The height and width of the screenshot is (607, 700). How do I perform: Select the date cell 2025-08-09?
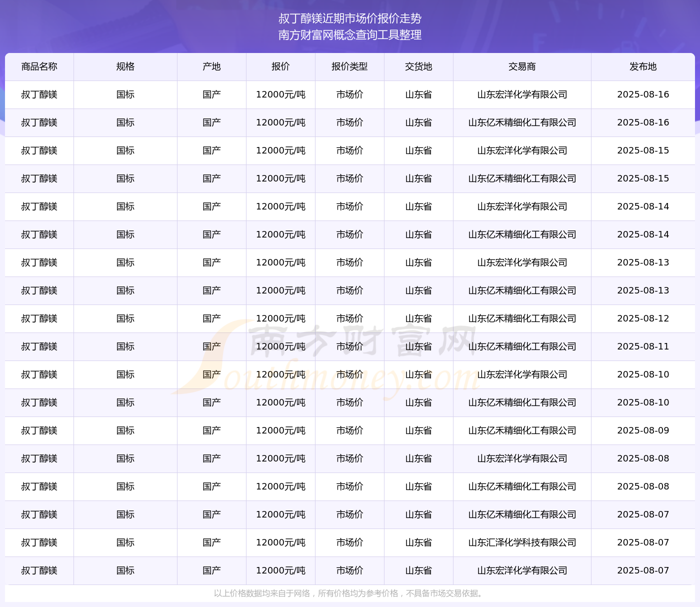643,430
